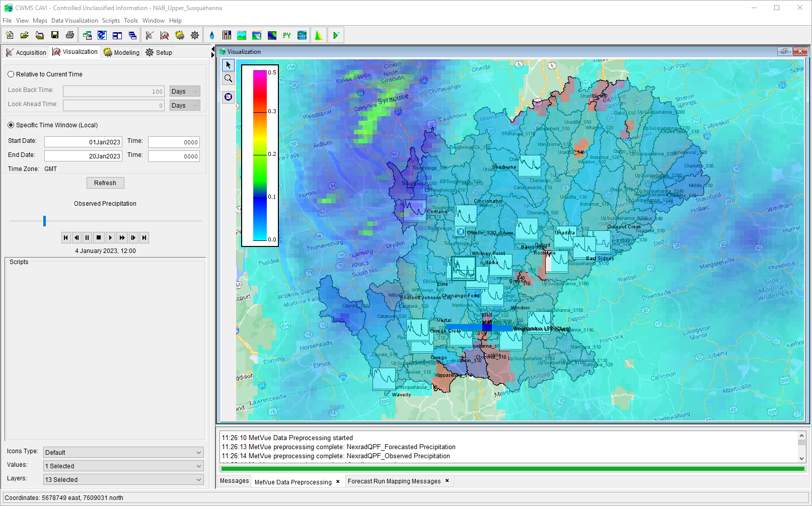This screenshot has width=812, height=506.
Task: Click the blue circular tool below zoom
Action: [228, 97]
